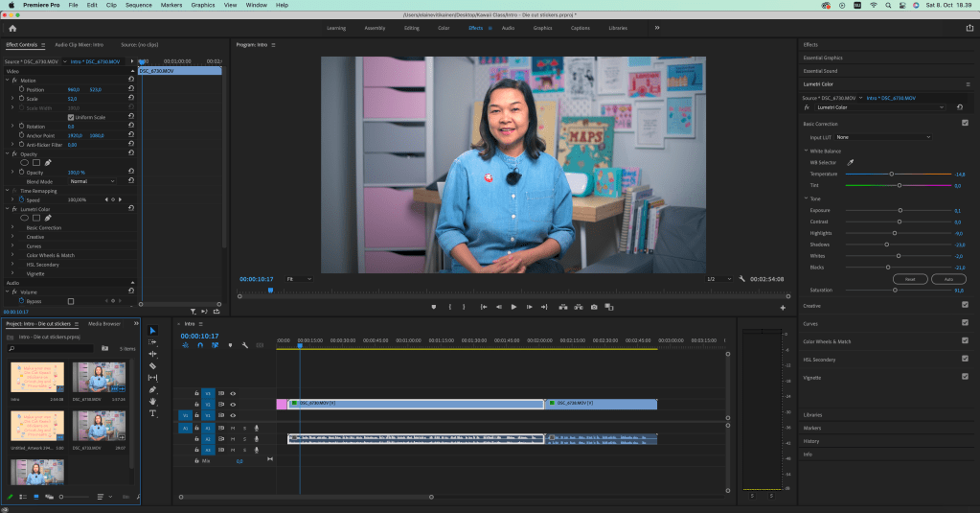Screen dimensions: 980x513
Task: Click the Temperature slider handle
Action: tap(892, 174)
